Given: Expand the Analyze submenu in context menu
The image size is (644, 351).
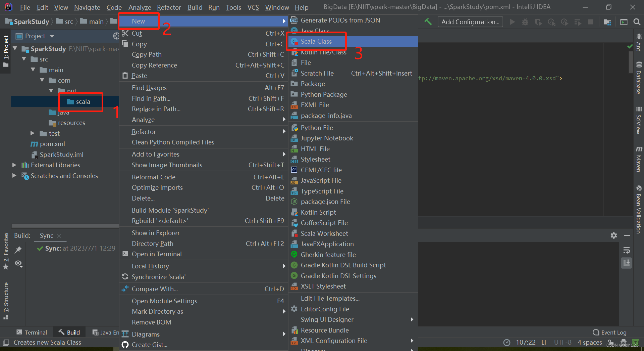Looking at the screenshot, I should tap(204, 120).
